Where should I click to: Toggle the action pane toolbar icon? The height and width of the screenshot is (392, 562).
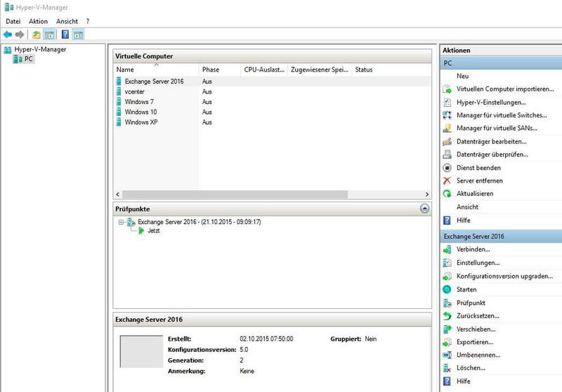point(78,34)
